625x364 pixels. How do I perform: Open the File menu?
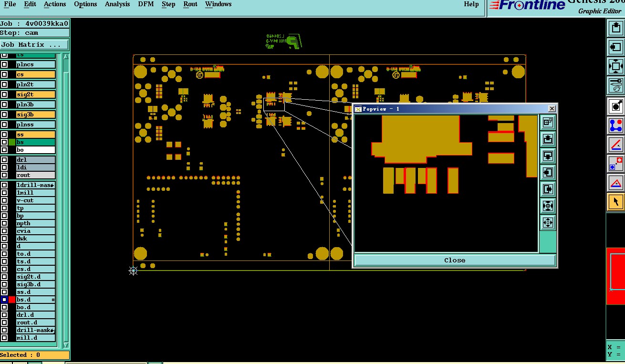click(x=10, y=4)
